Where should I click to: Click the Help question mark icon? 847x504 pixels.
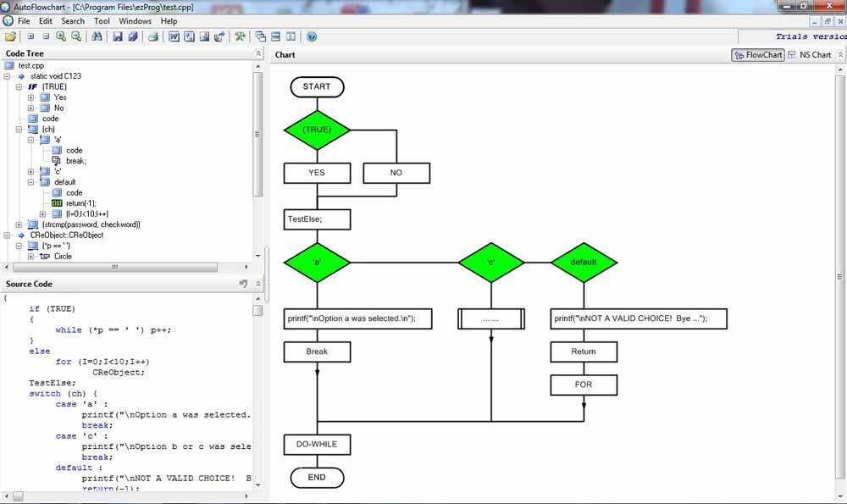310,36
